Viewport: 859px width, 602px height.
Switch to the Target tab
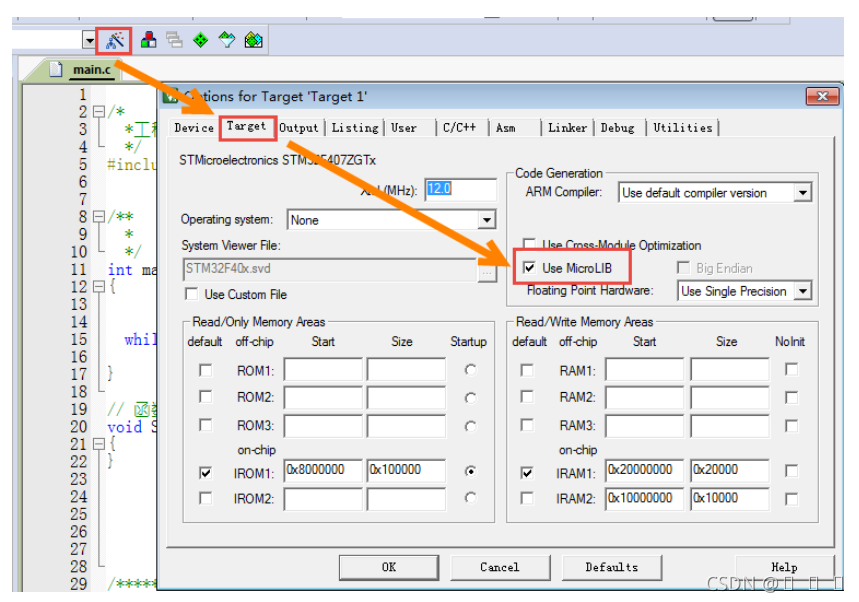246,126
